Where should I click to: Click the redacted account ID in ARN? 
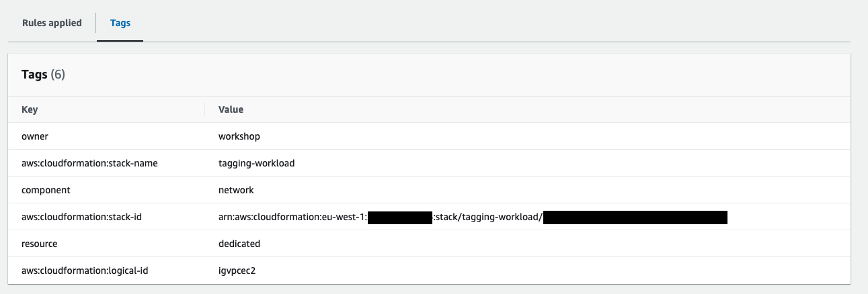(400, 217)
